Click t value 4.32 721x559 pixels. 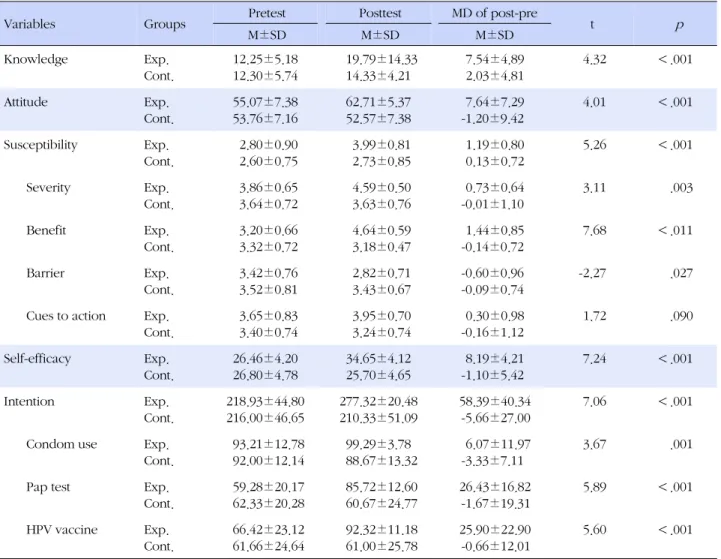595,59
